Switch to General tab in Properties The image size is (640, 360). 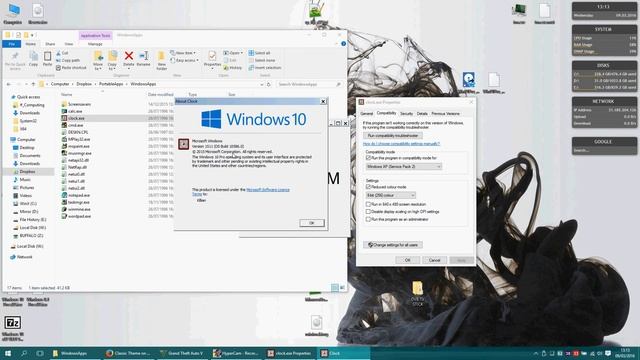pos(367,113)
